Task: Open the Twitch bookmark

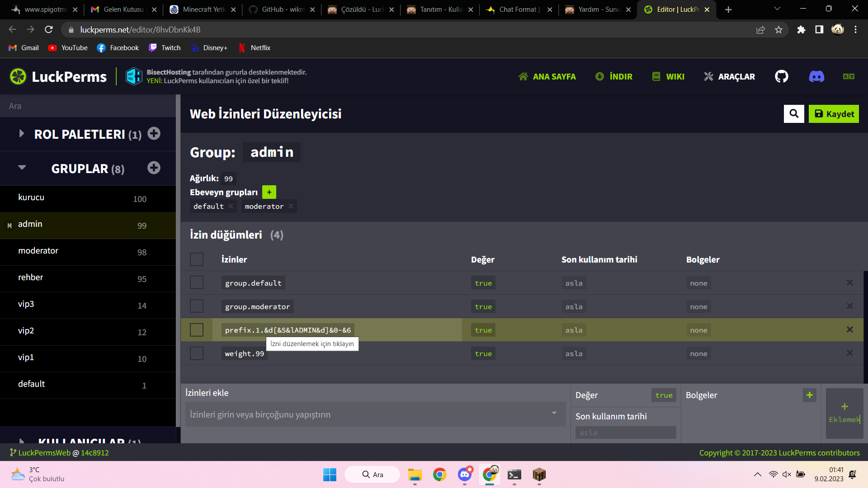Action: [x=165, y=48]
